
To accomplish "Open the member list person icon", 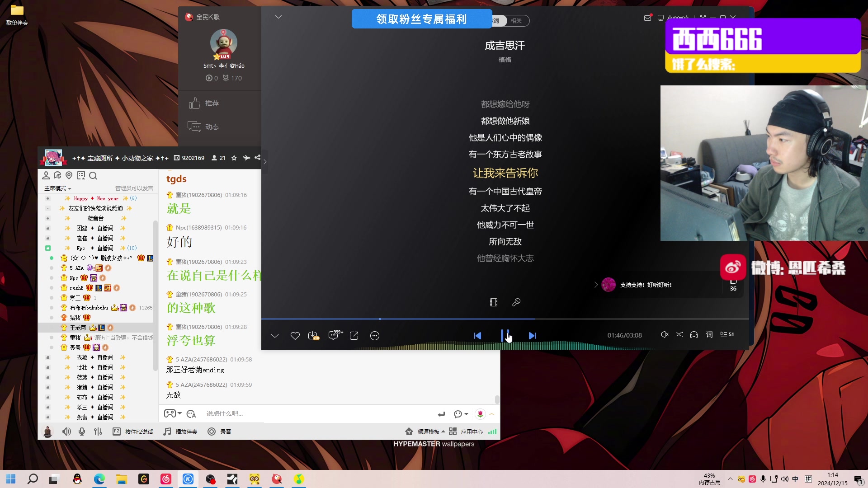I will 46,175.
